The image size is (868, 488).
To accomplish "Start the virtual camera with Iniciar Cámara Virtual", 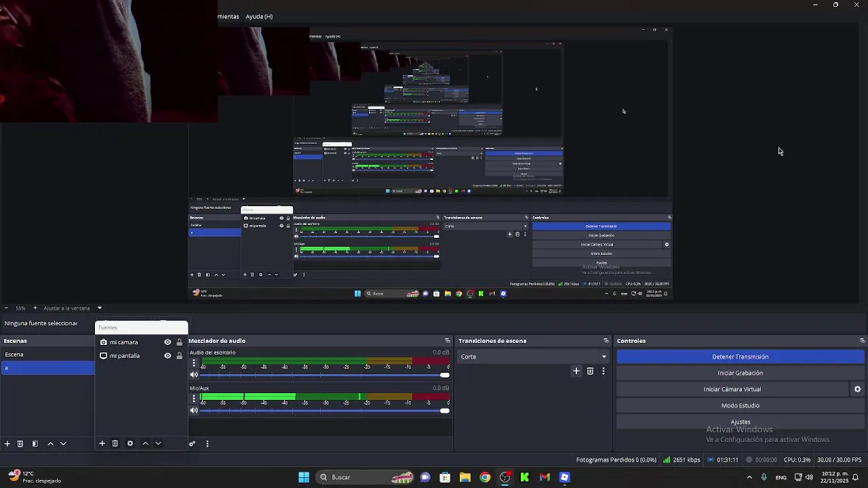I will [732, 389].
